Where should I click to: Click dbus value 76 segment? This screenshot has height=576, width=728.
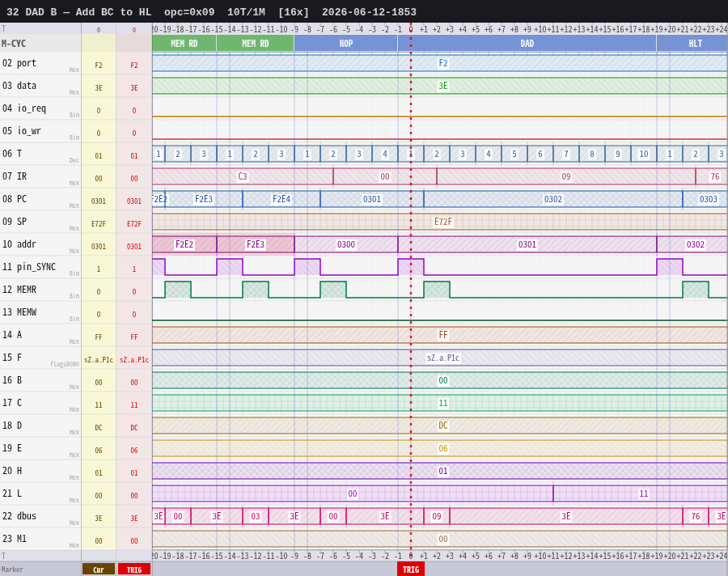pos(696,516)
